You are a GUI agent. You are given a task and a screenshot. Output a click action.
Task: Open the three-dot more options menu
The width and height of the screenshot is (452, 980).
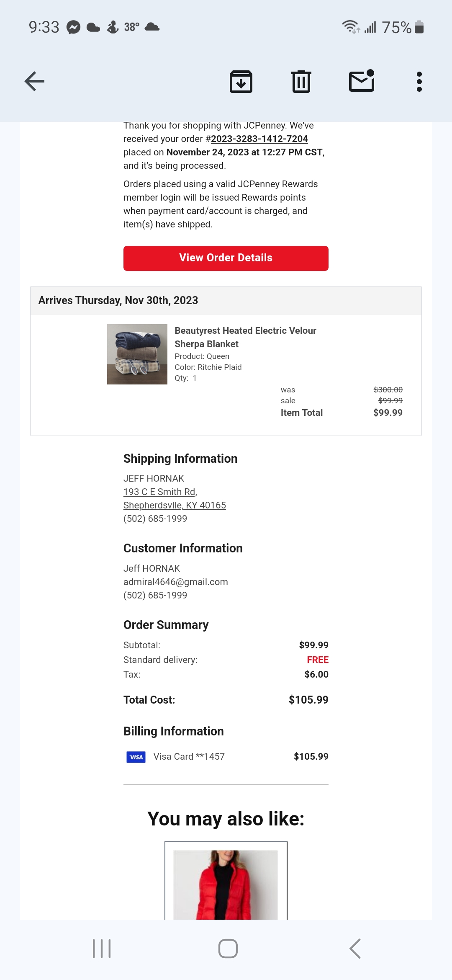click(x=419, y=81)
